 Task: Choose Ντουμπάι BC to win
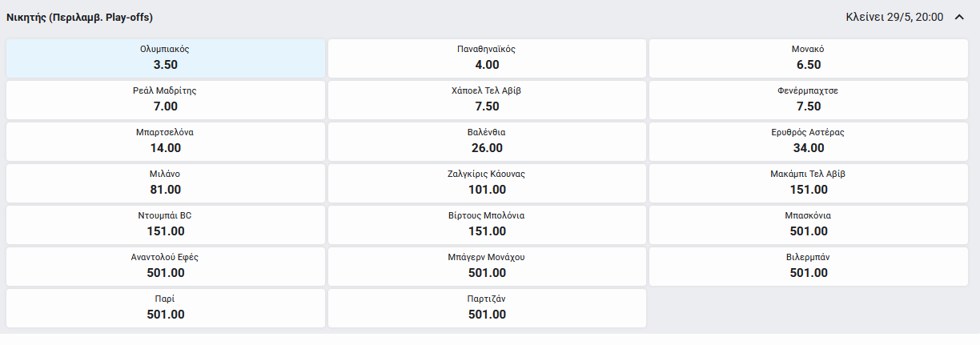166,224
